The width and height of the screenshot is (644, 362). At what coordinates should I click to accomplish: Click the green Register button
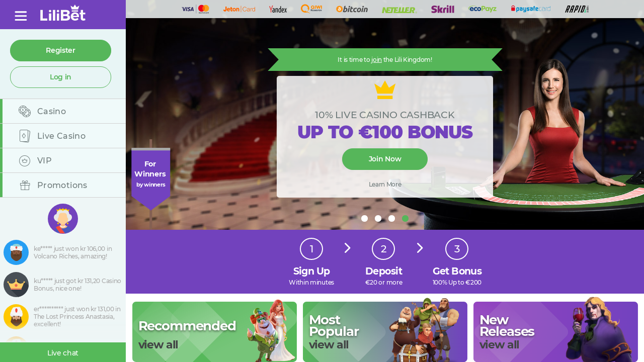[60, 50]
